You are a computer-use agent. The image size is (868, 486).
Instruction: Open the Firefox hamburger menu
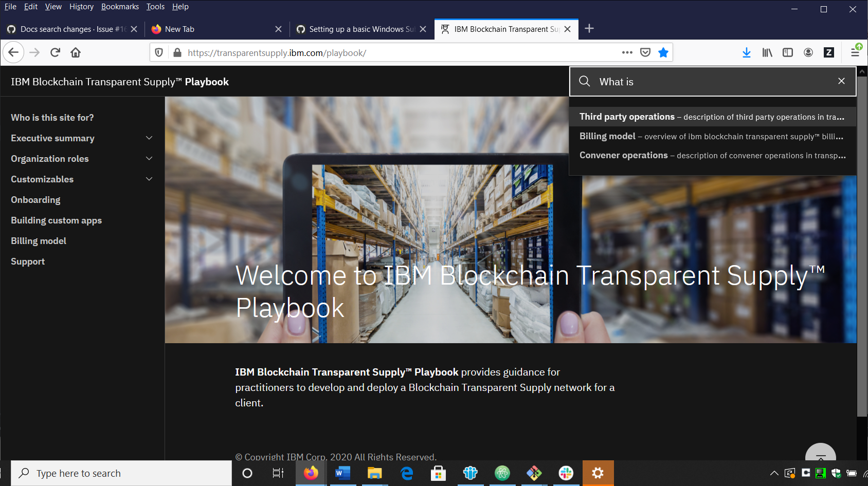click(x=855, y=52)
